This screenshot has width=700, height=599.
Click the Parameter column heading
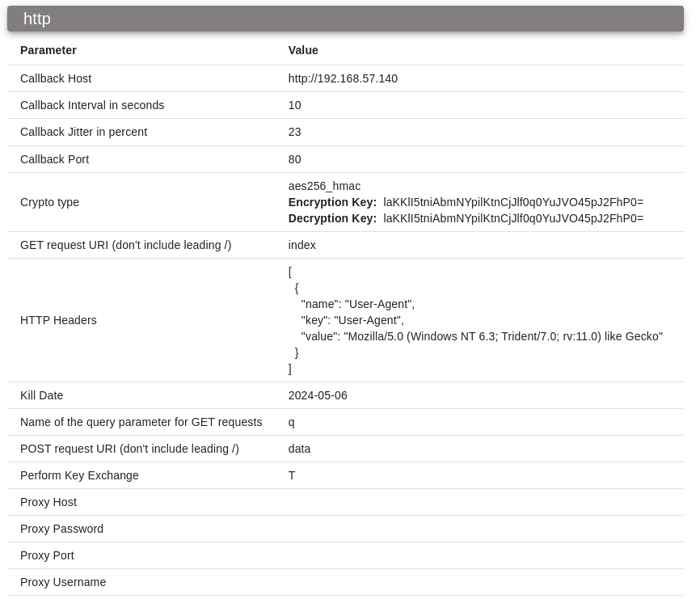point(48,50)
